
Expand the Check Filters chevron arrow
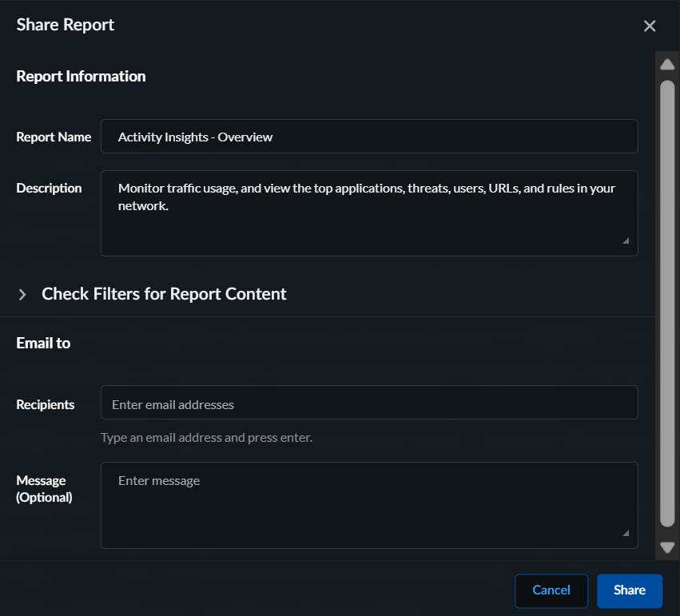(x=22, y=295)
